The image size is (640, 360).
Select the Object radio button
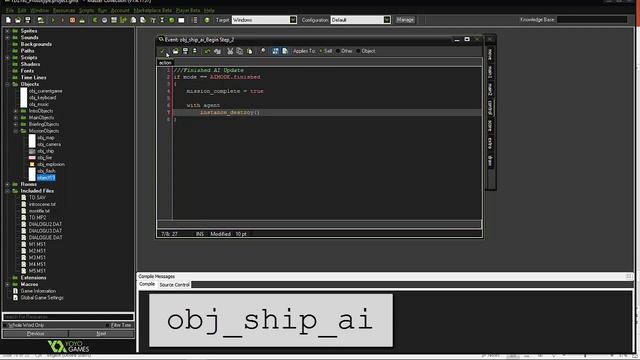point(358,51)
